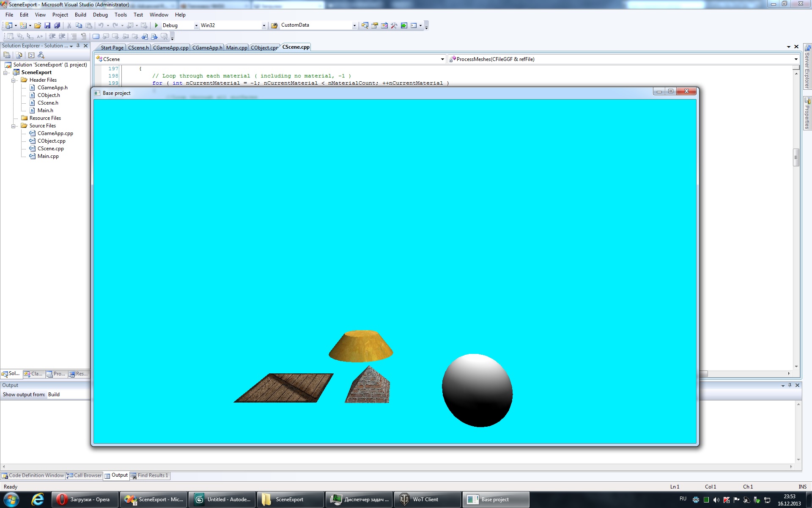
Task: Collapse the Header Files folder
Action: [x=14, y=80]
